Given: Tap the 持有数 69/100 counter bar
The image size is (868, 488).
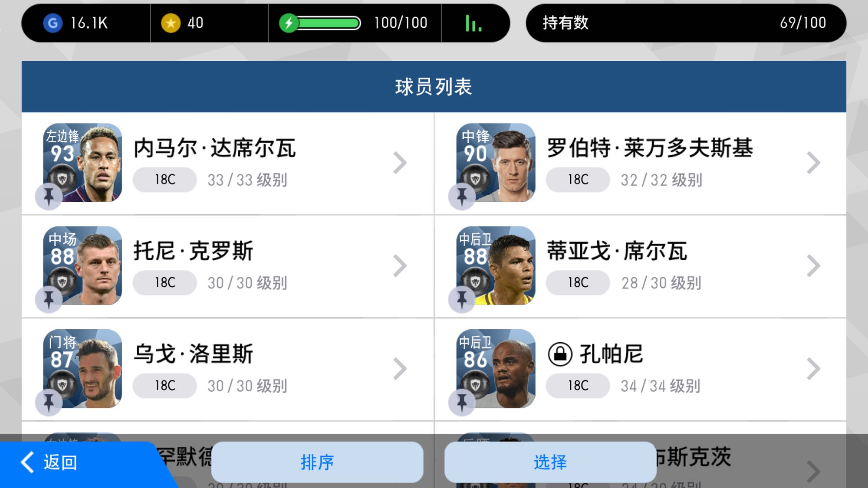Looking at the screenshot, I should pos(686,23).
